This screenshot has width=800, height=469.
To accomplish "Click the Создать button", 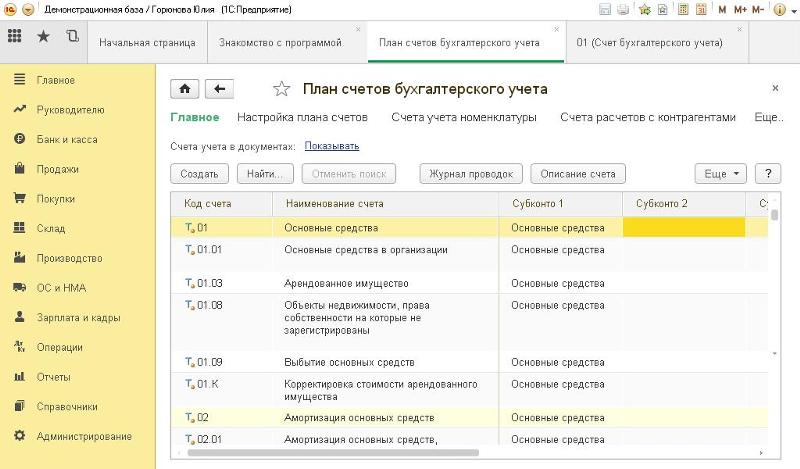I will point(199,174).
